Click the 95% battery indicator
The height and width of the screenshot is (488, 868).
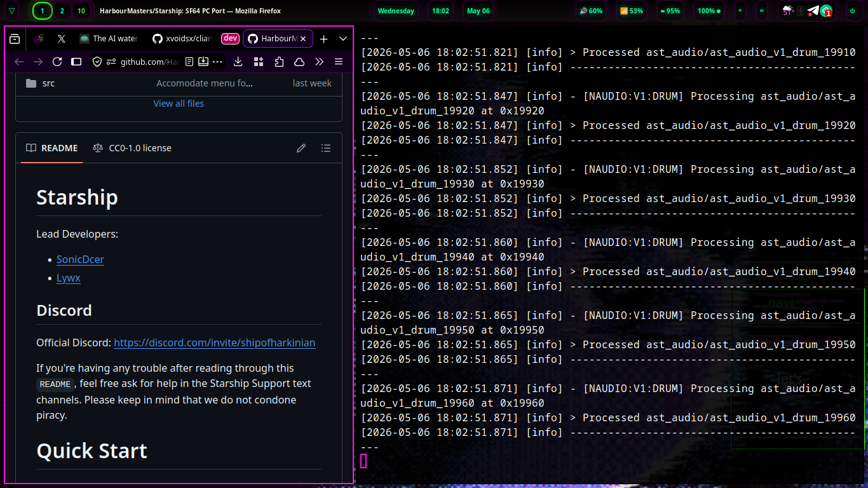tap(670, 11)
